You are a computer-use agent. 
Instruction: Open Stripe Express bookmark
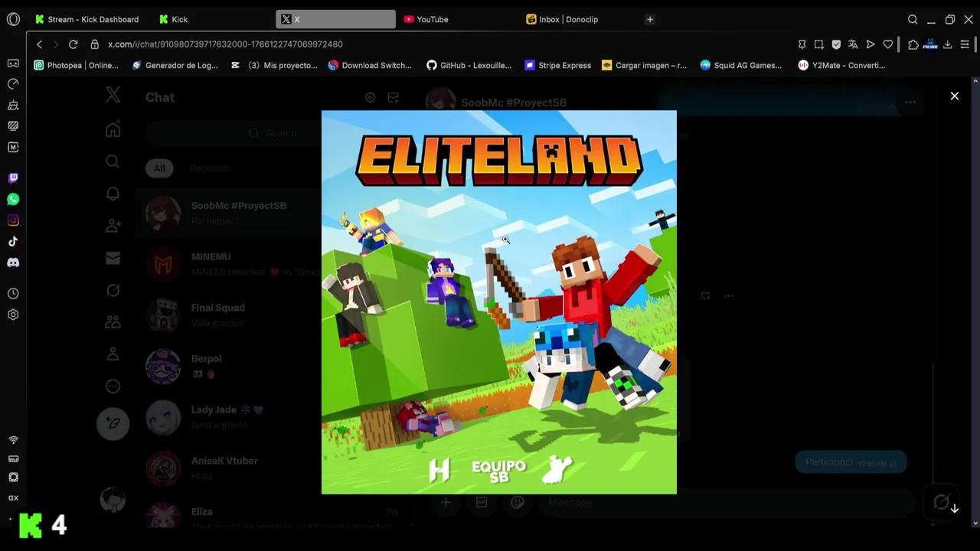point(557,65)
